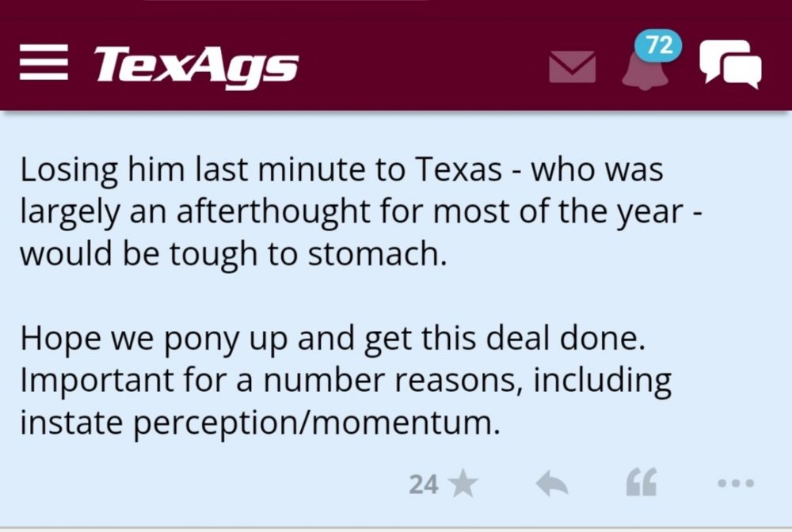Click the TexAgs logo
The image size is (792, 532).
tap(196, 64)
